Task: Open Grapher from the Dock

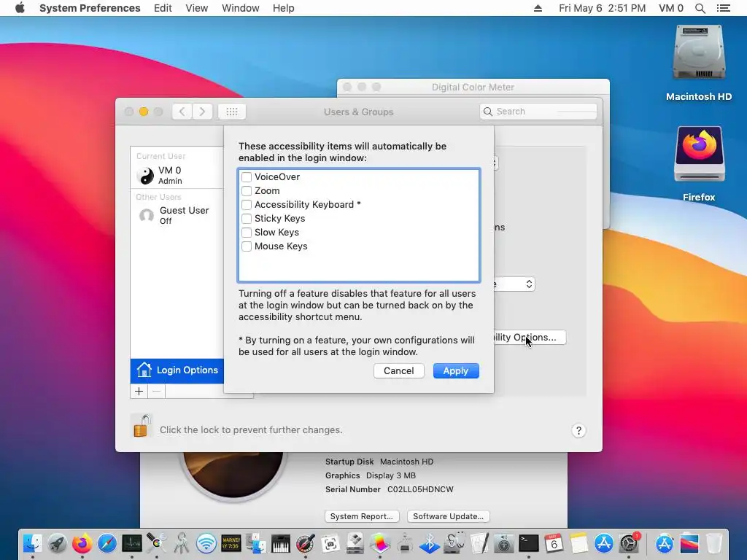Action: coord(379,543)
